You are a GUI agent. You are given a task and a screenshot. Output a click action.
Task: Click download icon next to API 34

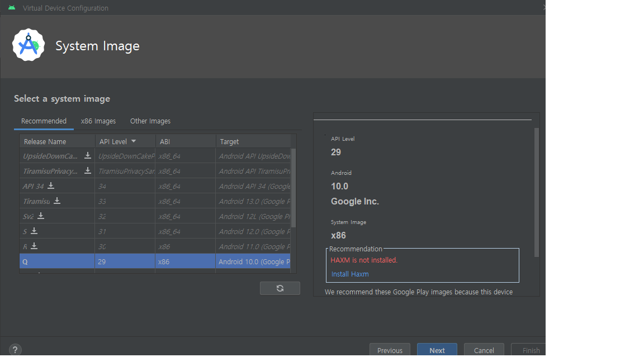click(51, 186)
